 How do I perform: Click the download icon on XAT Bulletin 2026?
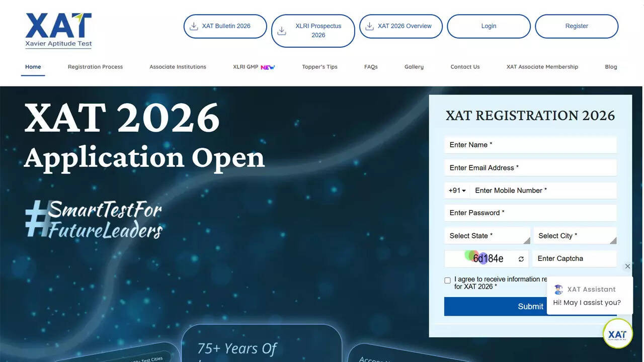(x=193, y=26)
